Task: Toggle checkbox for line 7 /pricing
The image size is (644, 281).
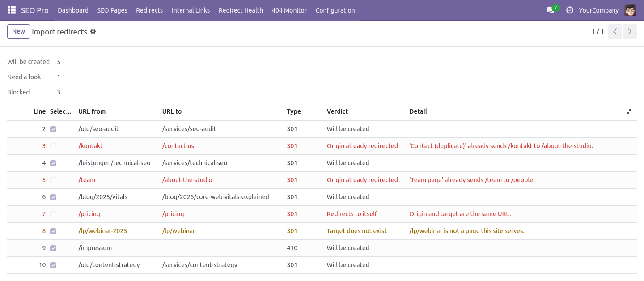Action: coord(53,214)
